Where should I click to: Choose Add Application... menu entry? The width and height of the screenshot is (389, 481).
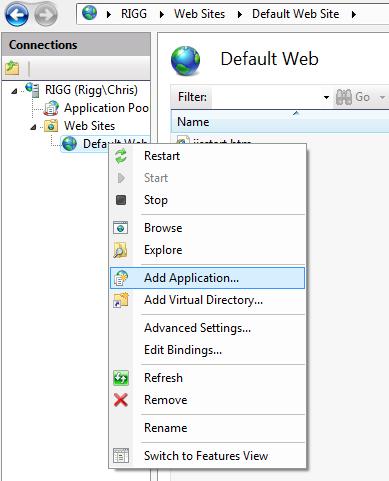(207, 278)
